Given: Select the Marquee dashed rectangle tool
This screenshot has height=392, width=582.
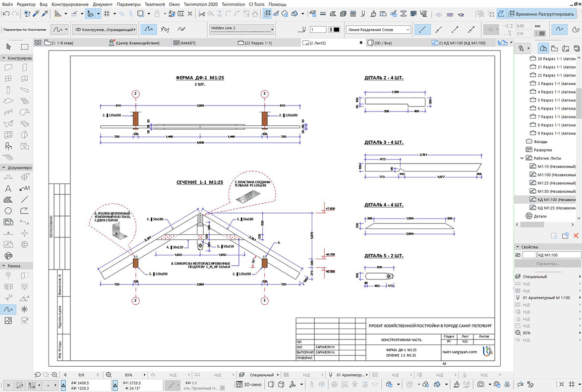Looking at the screenshot, I should pyautogui.click(x=24, y=47).
